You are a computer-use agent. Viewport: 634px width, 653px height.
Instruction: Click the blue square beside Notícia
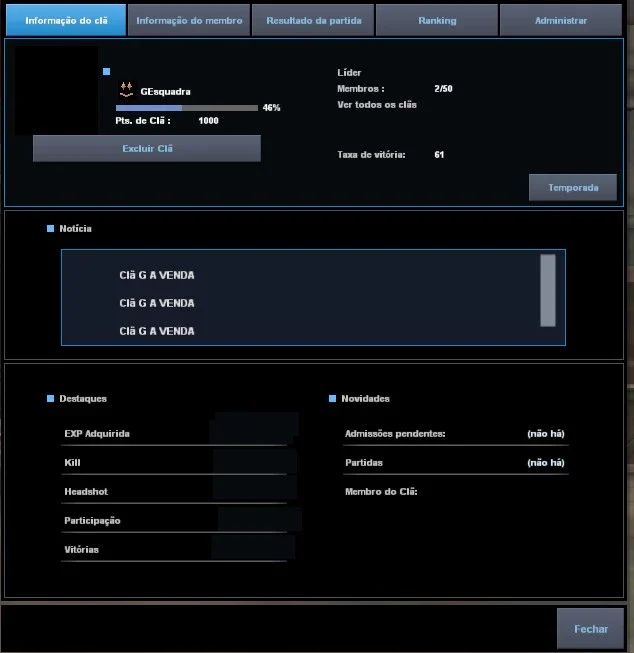pyautogui.click(x=50, y=228)
